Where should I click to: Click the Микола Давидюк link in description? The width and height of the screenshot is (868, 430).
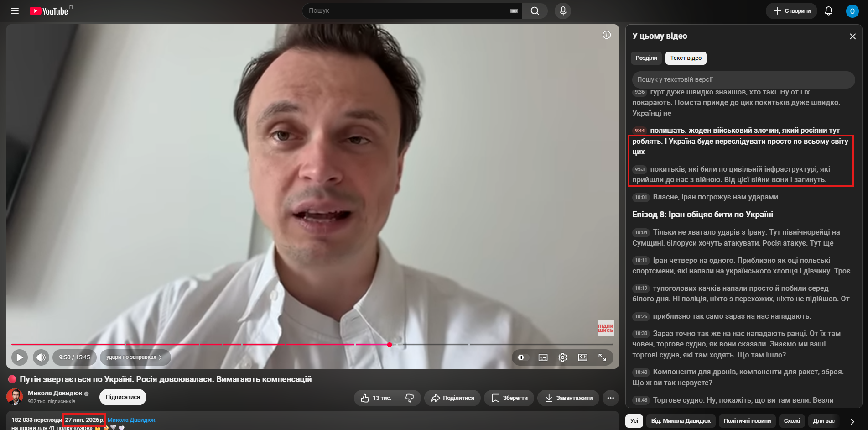click(x=131, y=420)
